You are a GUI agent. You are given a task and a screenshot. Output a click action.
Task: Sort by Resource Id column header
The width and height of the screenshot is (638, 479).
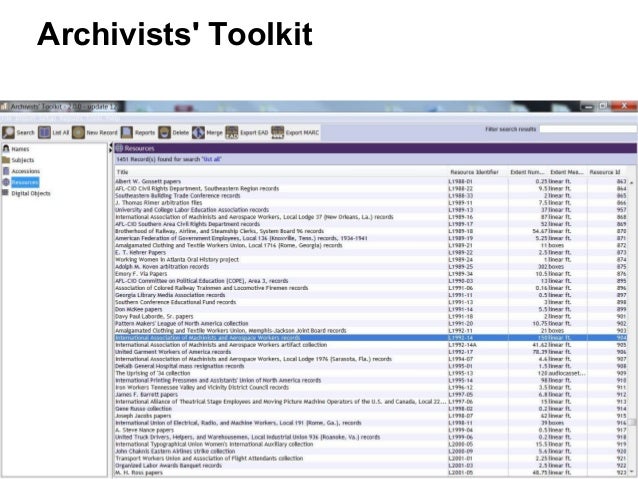[607, 172]
